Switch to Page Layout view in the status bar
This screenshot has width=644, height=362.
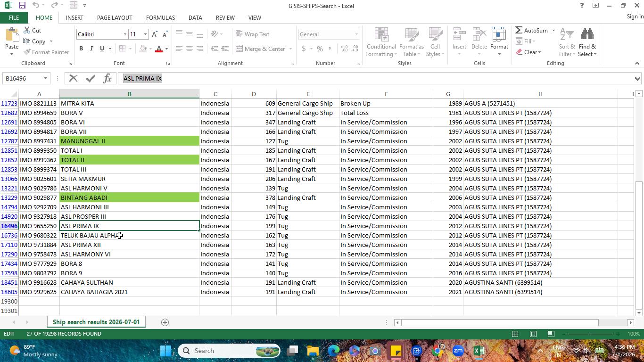[533, 334]
